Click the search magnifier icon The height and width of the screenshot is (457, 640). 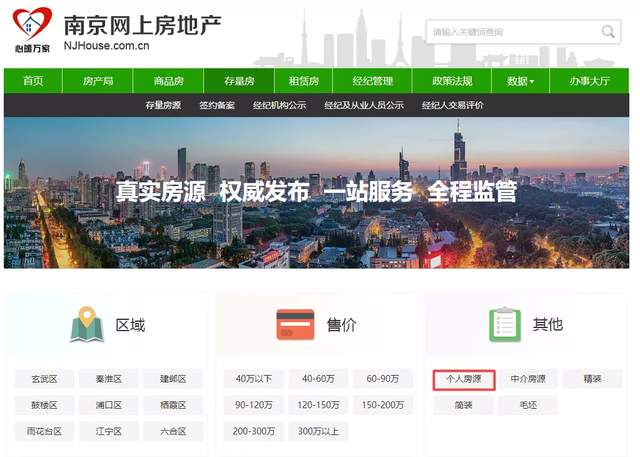tap(608, 32)
